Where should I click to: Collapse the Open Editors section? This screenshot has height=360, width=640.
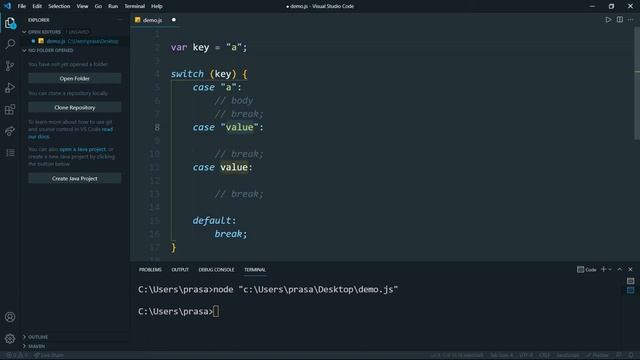click(x=24, y=32)
